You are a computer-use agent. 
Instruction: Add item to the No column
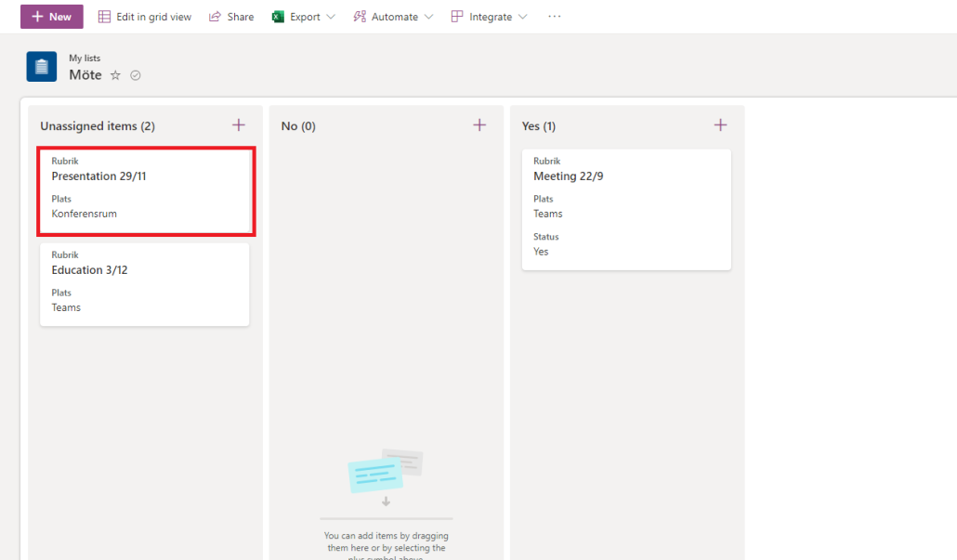coord(479,125)
